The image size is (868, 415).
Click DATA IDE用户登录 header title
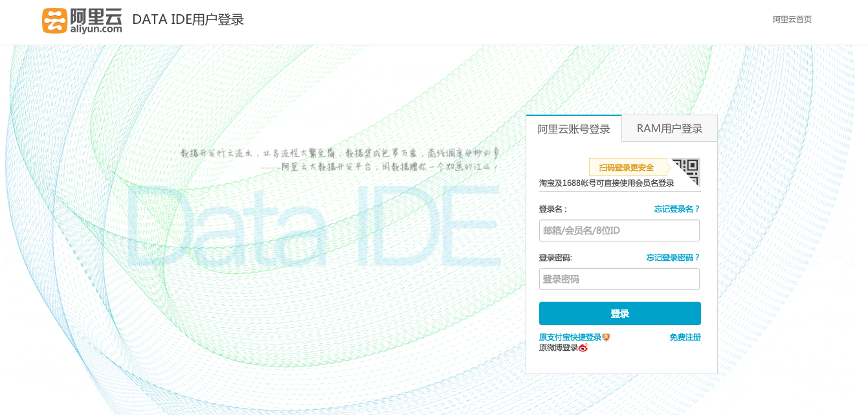pyautogui.click(x=188, y=19)
